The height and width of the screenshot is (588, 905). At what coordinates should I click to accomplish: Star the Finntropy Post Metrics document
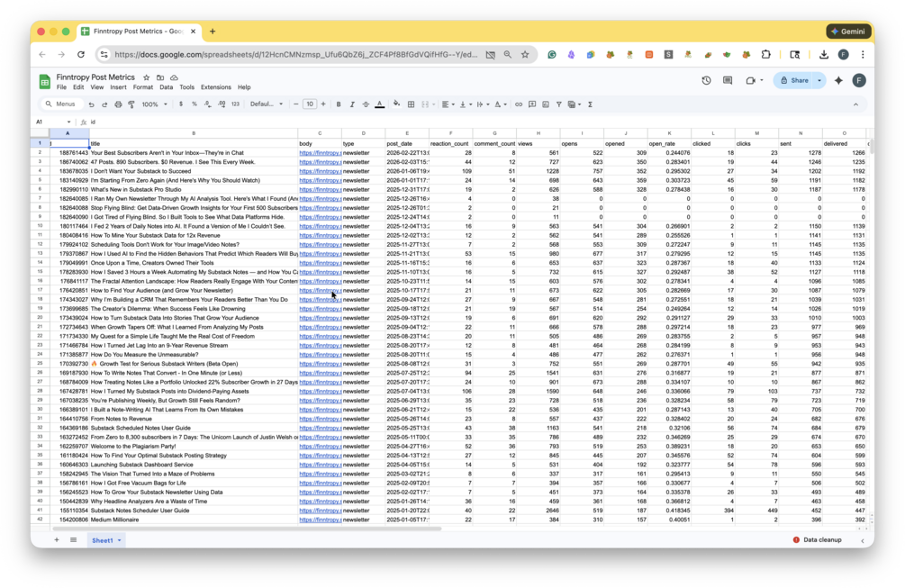tap(146, 77)
